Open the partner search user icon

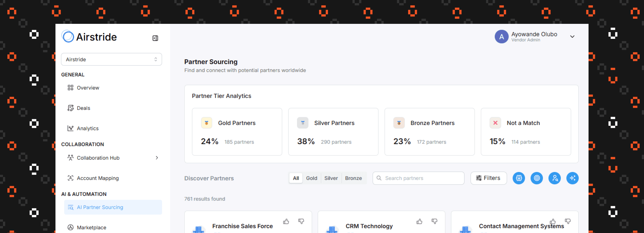click(554, 178)
